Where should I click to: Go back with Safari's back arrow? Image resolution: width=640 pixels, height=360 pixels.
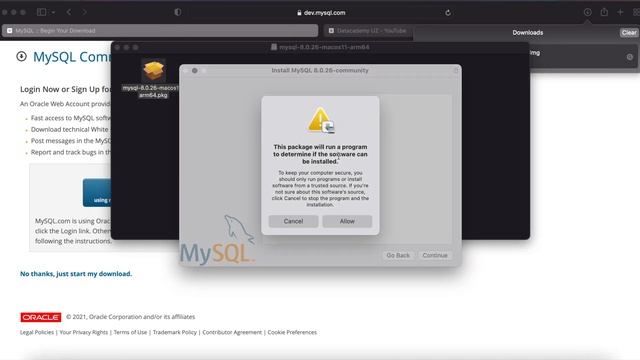coord(69,12)
